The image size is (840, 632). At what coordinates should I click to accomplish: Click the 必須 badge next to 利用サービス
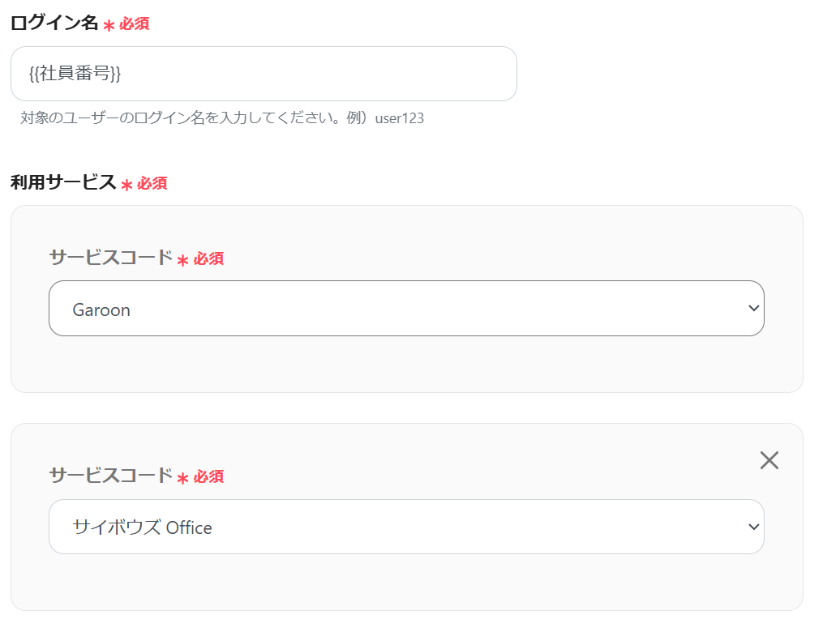click(152, 184)
